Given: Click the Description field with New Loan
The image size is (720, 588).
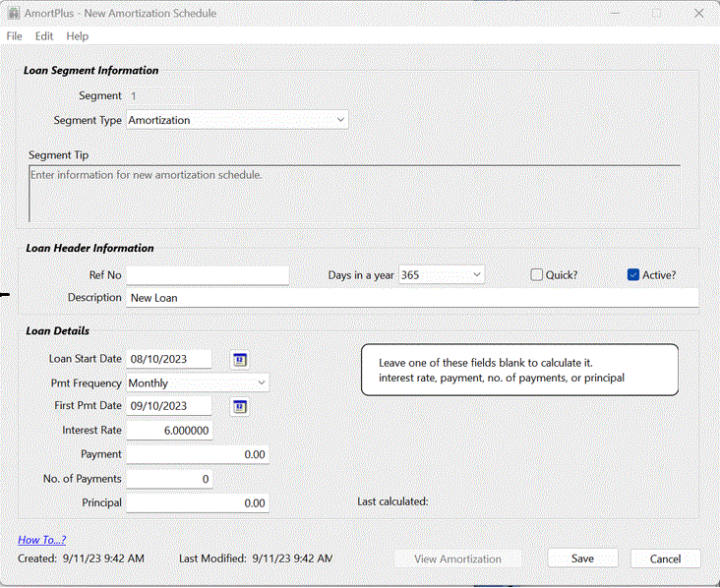Looking at the screenshot, I should click(x=412, y=298).
